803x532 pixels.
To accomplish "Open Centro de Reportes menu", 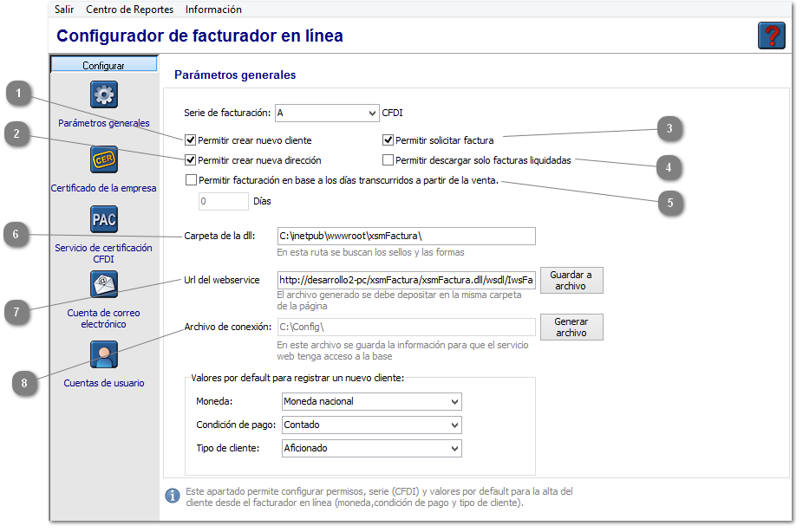I will point(129,10).
